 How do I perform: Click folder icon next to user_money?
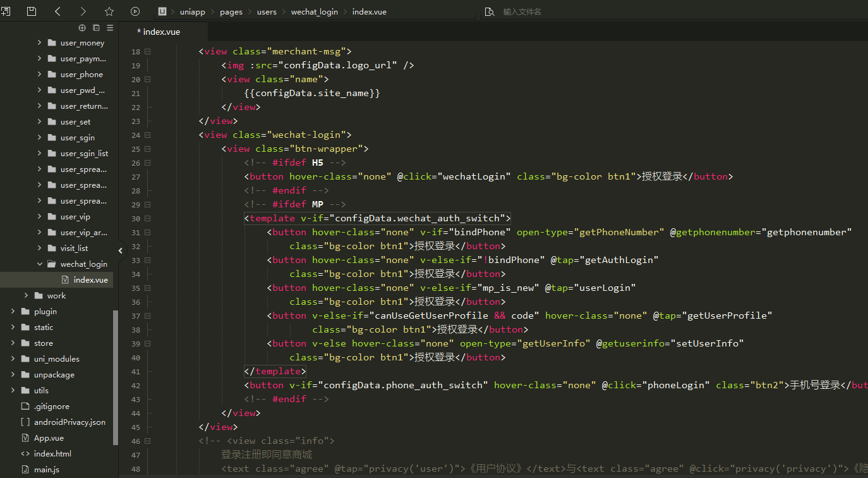pos(51,43)
